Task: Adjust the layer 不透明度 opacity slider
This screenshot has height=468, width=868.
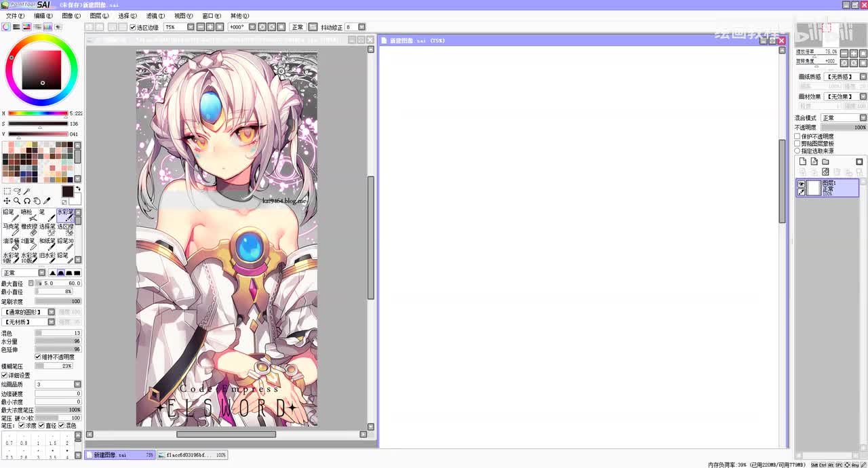Action: (x=844, y=128)
